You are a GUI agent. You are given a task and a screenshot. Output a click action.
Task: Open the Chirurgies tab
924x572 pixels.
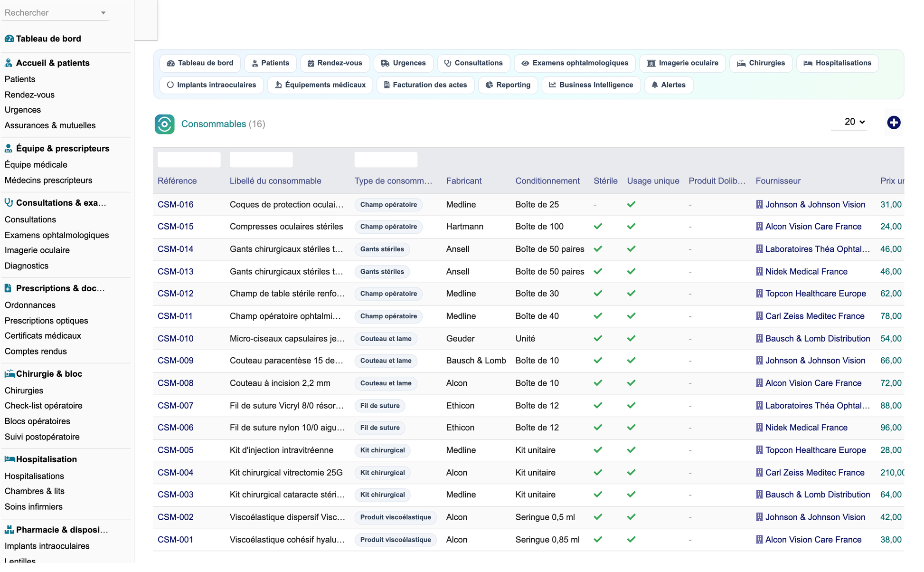[x=761, y=63]
